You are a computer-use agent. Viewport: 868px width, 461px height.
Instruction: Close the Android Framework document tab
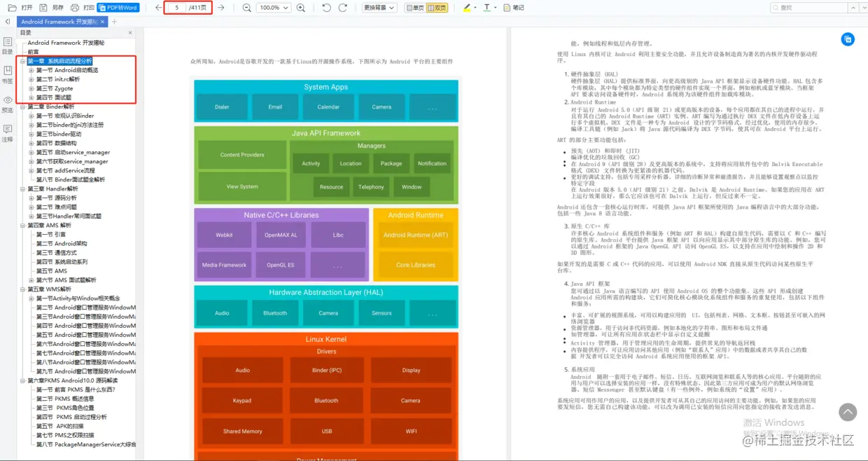click(x=104, y=22)
